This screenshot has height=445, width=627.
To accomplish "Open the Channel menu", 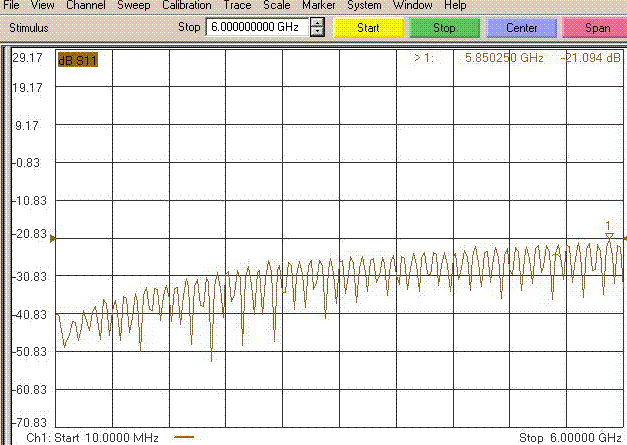I will pos(86,5).
